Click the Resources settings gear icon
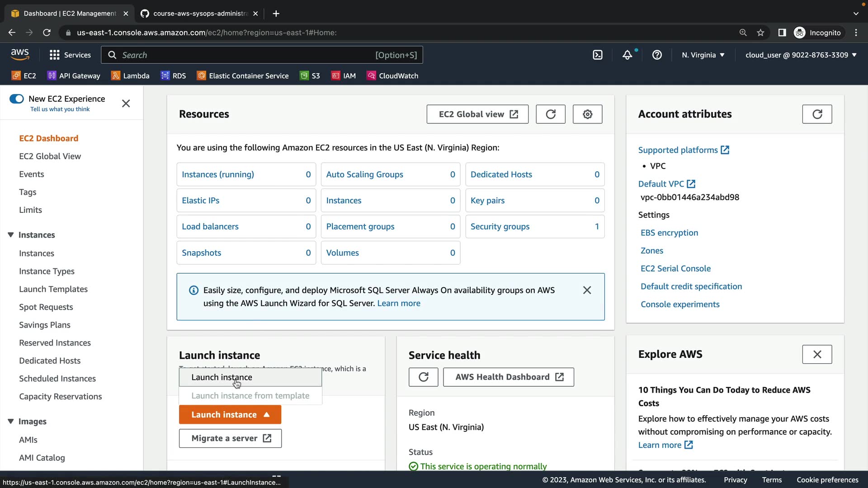868x488 pixels. pos(587,114)
